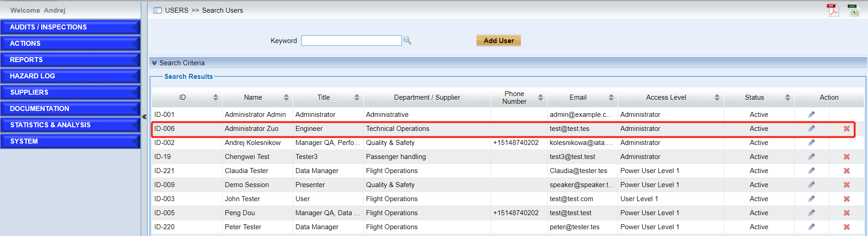Edit the Andrej Kolesnikow user record
Screen dimensions: 868x236
811,143
